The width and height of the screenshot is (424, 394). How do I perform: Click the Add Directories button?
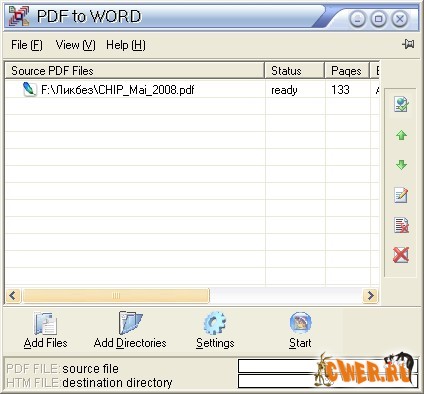point(130,330)
